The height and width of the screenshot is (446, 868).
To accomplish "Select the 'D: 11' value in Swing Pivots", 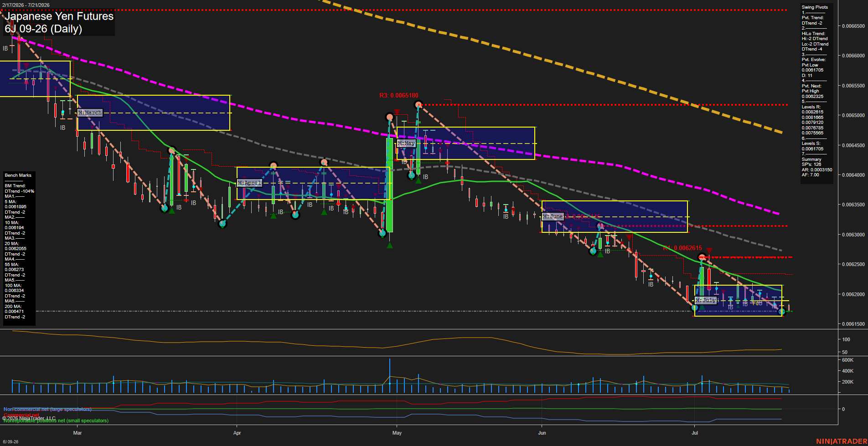I will (807, 76).
